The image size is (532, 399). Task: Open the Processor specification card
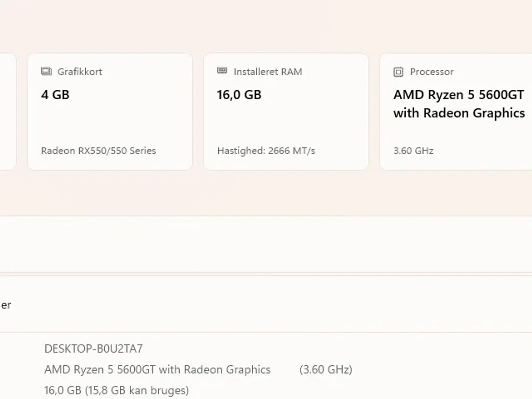(455, 110)
